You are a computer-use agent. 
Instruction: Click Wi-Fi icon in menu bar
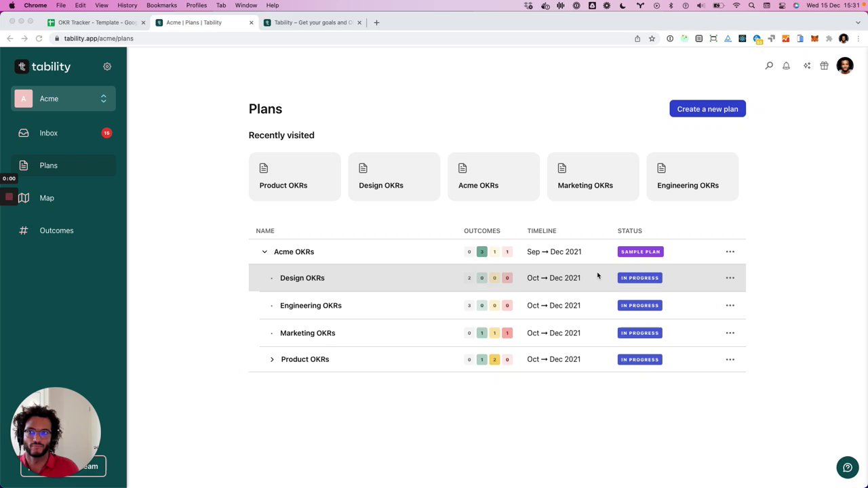point(736,5)
